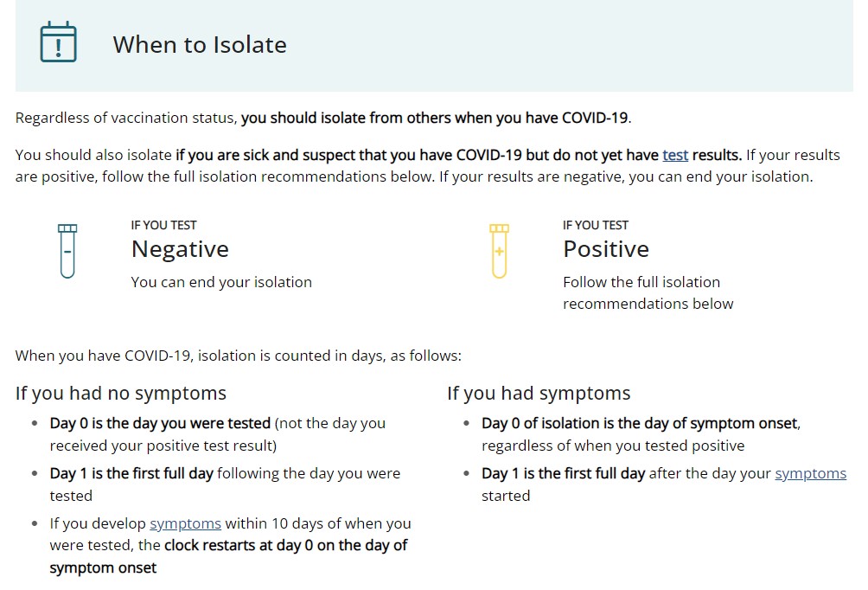The width and height of the screenshot is (868, 590).
Task: Click the yellow positive test tube icon
Action: coord(499,250)
